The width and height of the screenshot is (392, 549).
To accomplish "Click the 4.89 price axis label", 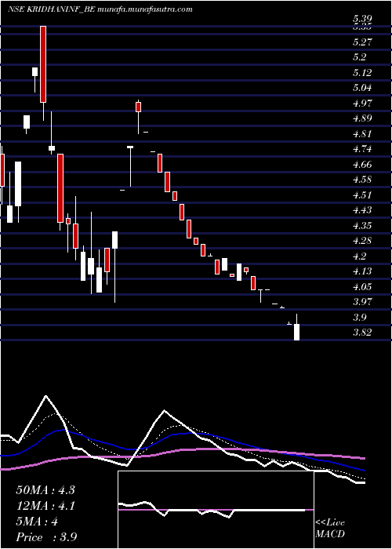I will (362, 118).
